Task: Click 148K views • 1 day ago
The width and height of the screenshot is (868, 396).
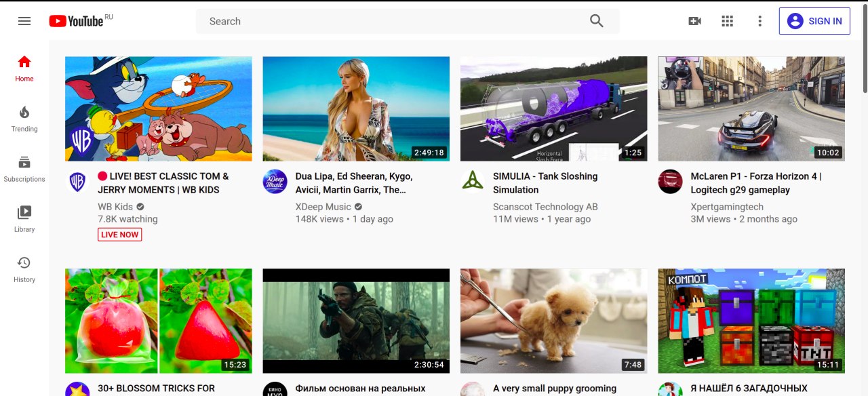Action: (344, 219)
